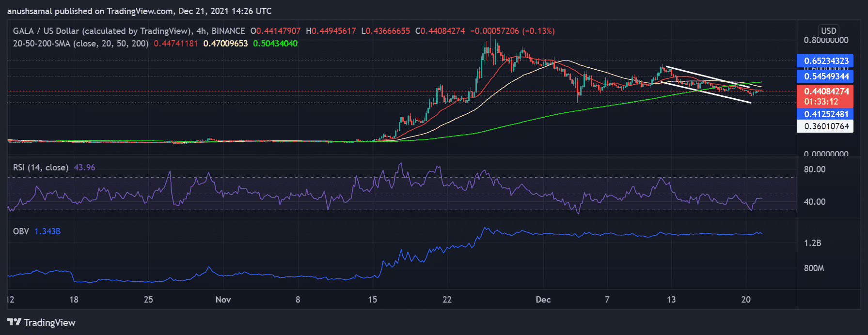Select the RSI (14, close) indicator label
868x335 pixels.
tap(41, 167)
